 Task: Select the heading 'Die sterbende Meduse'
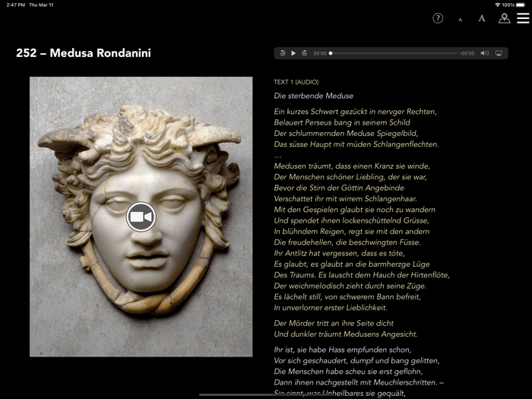pos(313,96)
